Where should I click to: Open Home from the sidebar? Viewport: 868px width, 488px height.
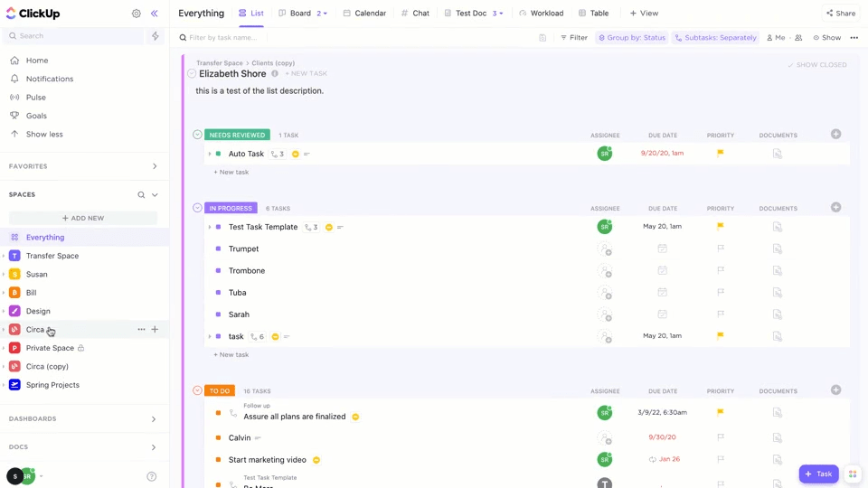click(37, 61)
